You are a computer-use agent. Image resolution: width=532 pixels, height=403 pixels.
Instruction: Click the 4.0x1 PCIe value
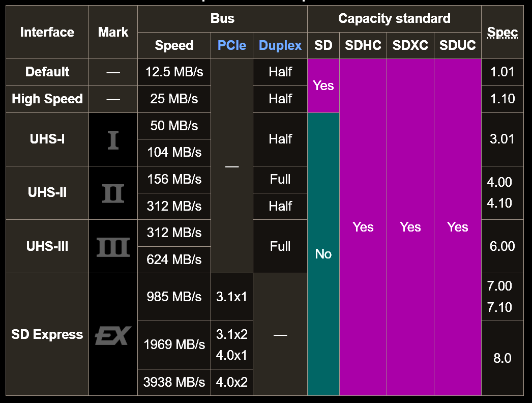232,356
